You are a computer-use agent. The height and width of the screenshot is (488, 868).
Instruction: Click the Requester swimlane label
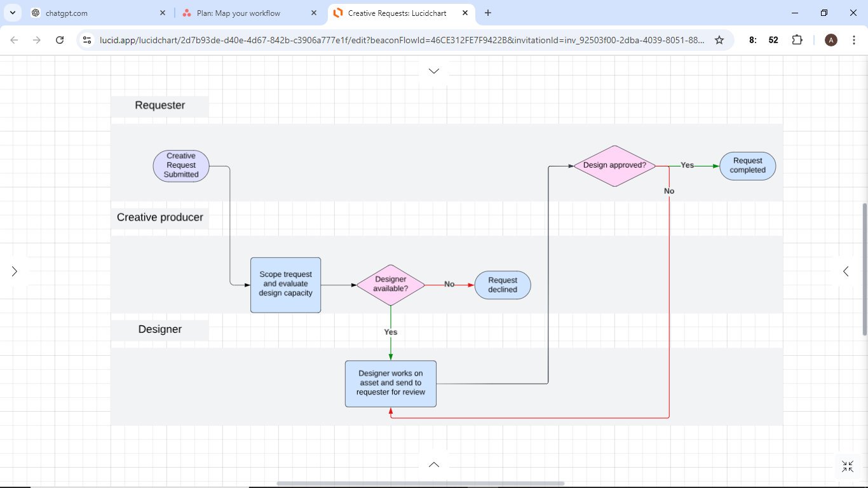click(160, 105)
